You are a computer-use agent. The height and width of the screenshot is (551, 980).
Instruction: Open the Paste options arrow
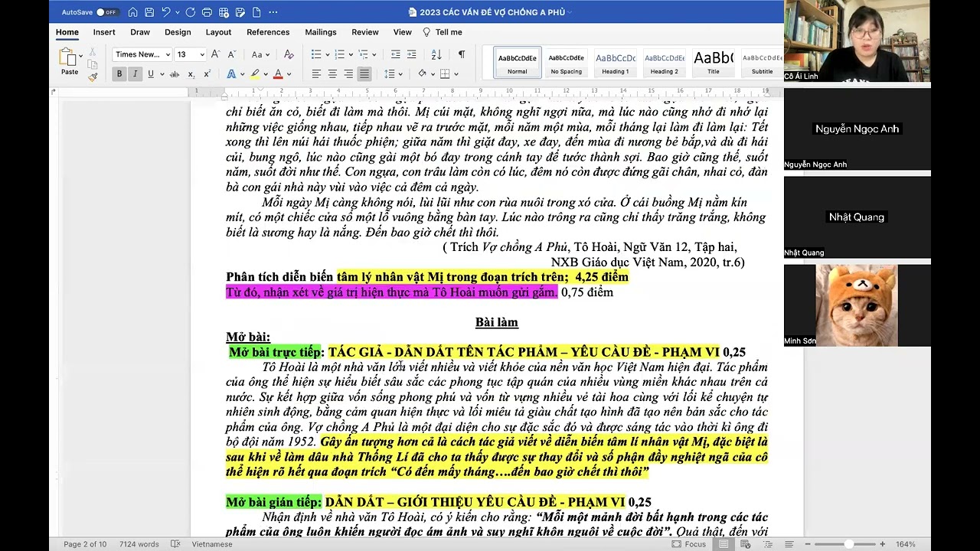click(x=80, y=56)
